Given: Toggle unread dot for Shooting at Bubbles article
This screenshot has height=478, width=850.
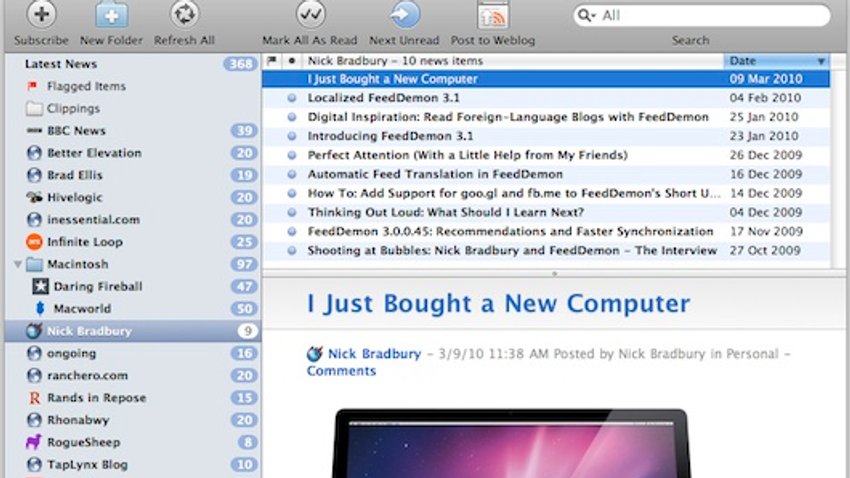Looking at the screenshot, I should point(292,250).
